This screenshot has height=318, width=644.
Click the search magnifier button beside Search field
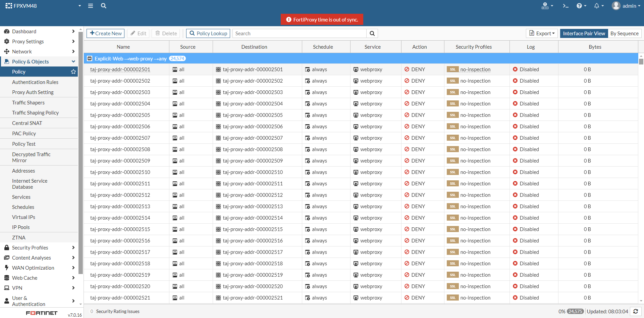[x=372, y=33]
